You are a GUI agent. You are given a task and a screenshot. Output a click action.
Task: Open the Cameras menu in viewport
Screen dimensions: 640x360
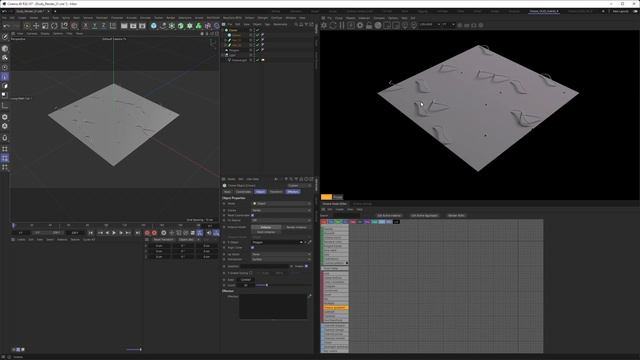pyautogui.click(x=32, y=33)
